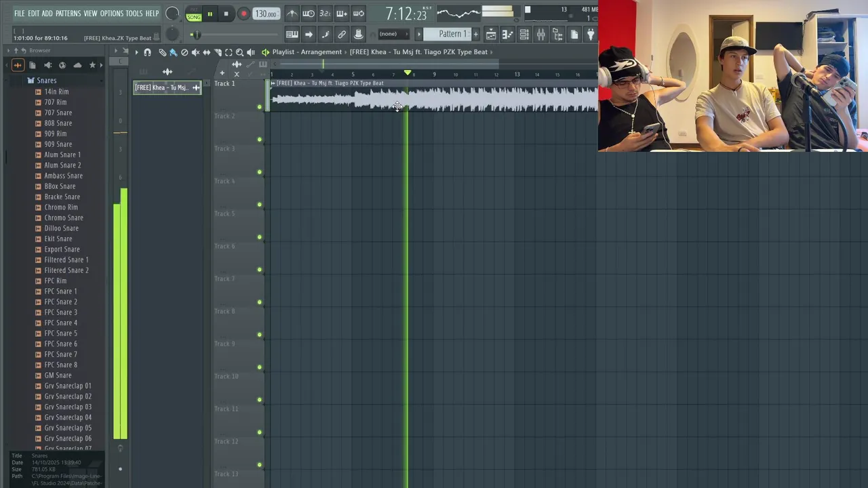This screenshot has width=868, height=488.
Task: Open the Channel rack view icon
Action: click(524, 34)
